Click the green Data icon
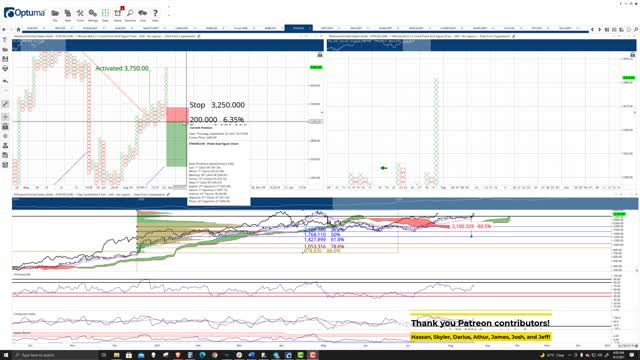This screenshot has width=640, height=360. pyautogui.click(x=105, y=14)
